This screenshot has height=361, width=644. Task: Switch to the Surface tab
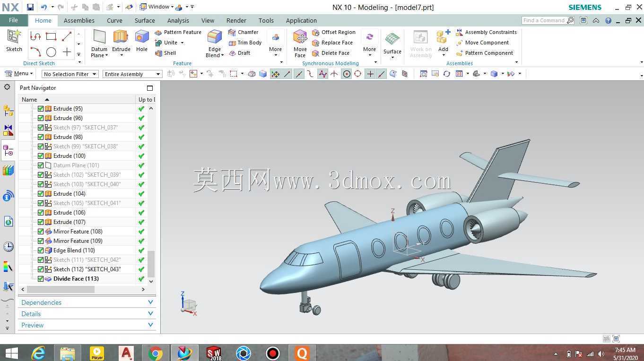pos(145,20)
